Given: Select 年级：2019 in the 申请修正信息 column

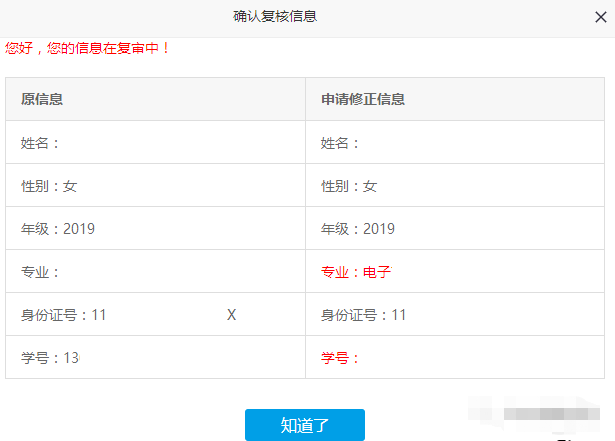Looking at the screenshot, I should coord(358,229).
